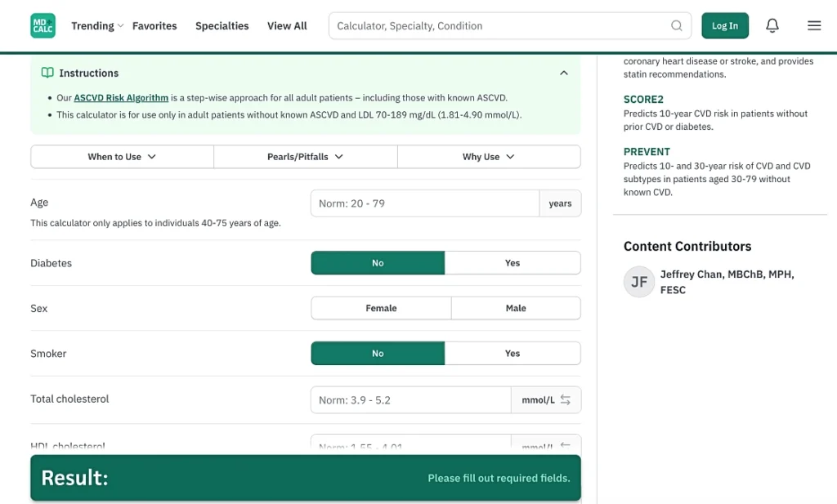837x504 pixels.
Task: Open the SCORE2 calculator link
Action: [x=643, y=99]
